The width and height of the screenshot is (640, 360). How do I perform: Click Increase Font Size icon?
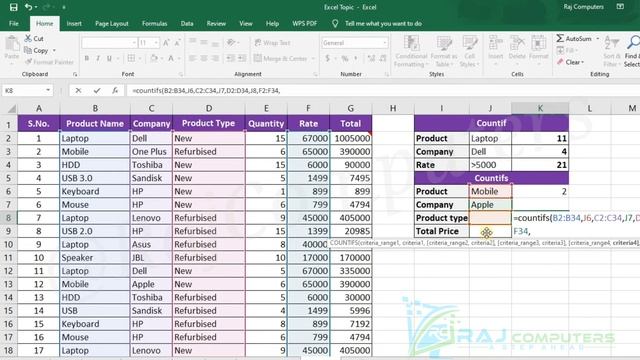(x=166, y=43)
